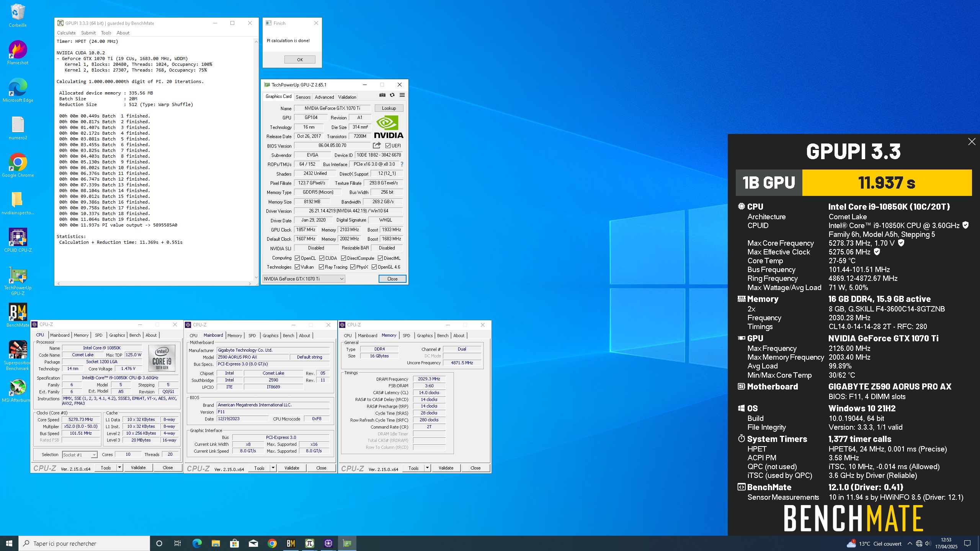
Task: Open the Tools menu in GPUPI
Action: (106, 33)
